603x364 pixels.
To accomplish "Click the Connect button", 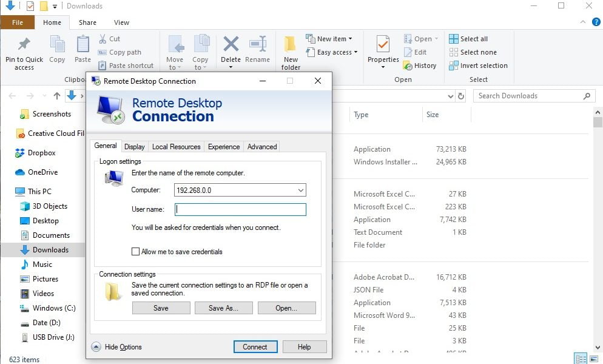I will pyautogui.click(x=255, y=346).
